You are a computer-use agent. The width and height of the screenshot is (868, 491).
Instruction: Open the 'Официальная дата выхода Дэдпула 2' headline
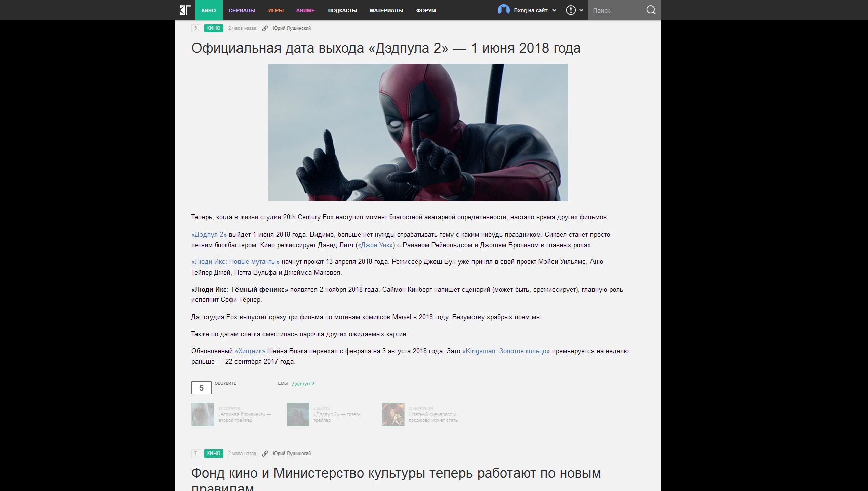coord(386,48)
